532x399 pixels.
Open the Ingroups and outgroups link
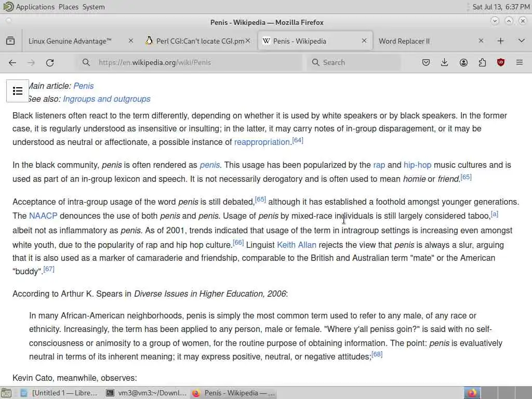[107, 99]
